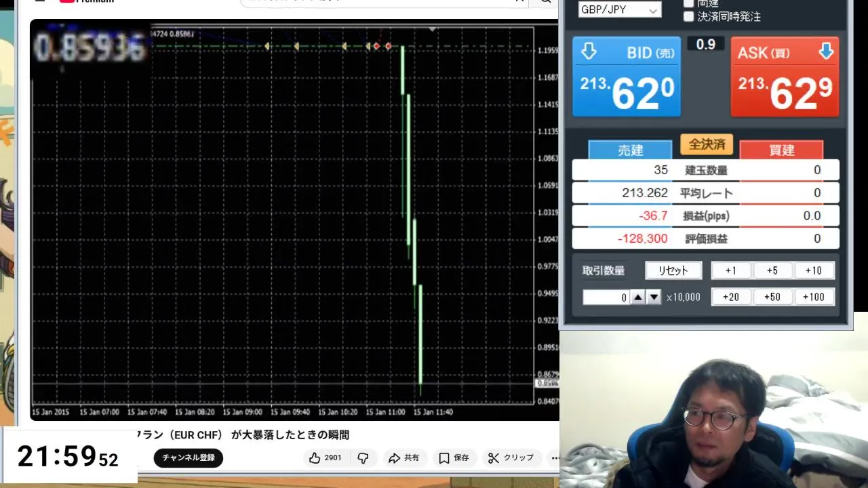
Task: Decrease trade quantity with down arrow
Action: [x=654, y=297]
